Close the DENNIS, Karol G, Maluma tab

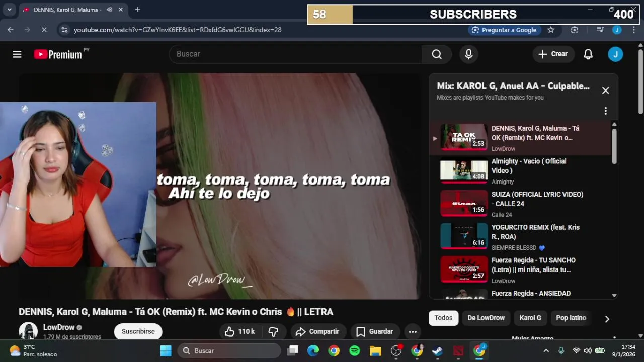pyautogui.click(x=121, y=10)
